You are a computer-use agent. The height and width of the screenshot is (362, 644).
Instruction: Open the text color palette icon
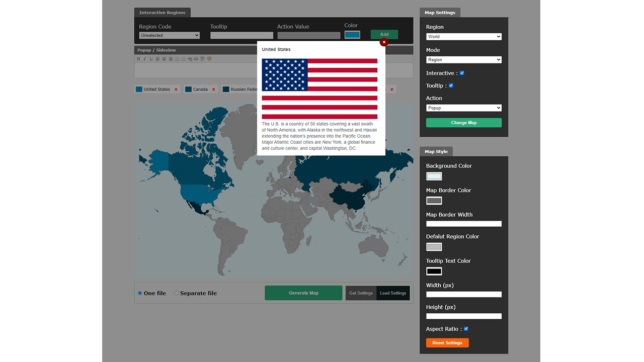coord(209,59)
